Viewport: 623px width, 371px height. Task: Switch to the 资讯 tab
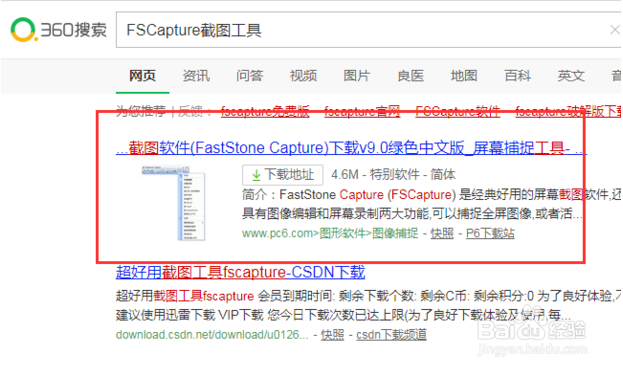coord(196,75)
